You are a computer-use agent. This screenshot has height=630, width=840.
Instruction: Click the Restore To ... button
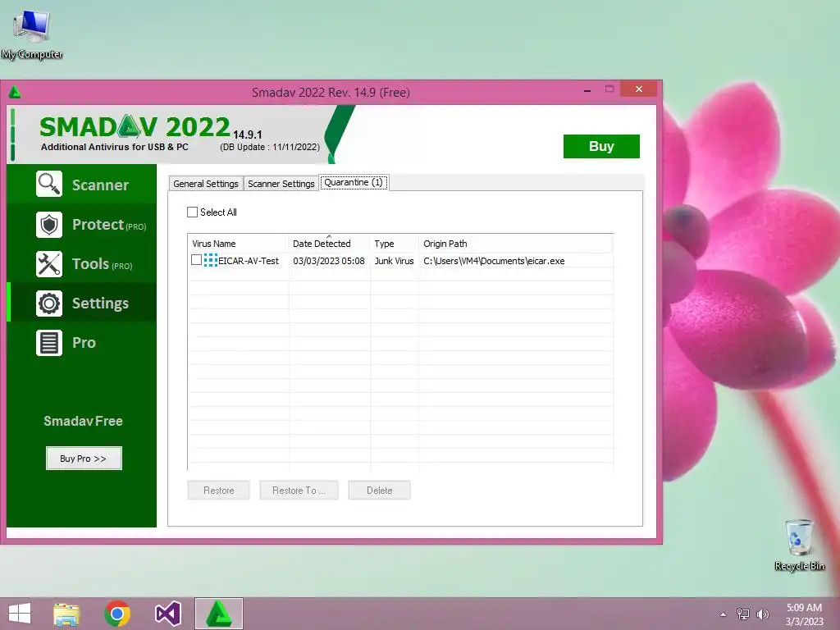[x=299, y=491]
